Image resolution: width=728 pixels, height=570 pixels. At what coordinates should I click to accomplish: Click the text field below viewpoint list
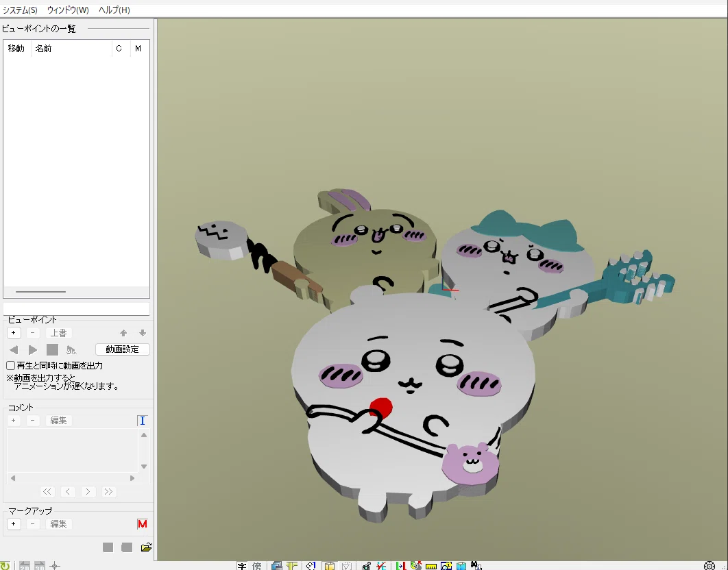pyautogui.click(x=76, y=309)
